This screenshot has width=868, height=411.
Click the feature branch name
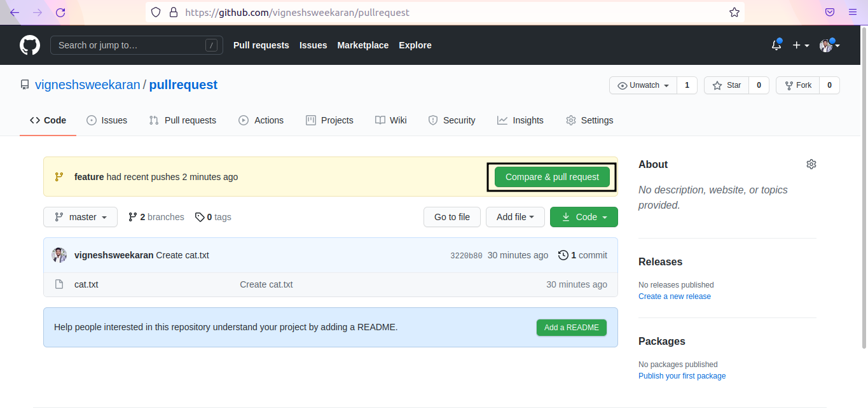pos(89,177)
